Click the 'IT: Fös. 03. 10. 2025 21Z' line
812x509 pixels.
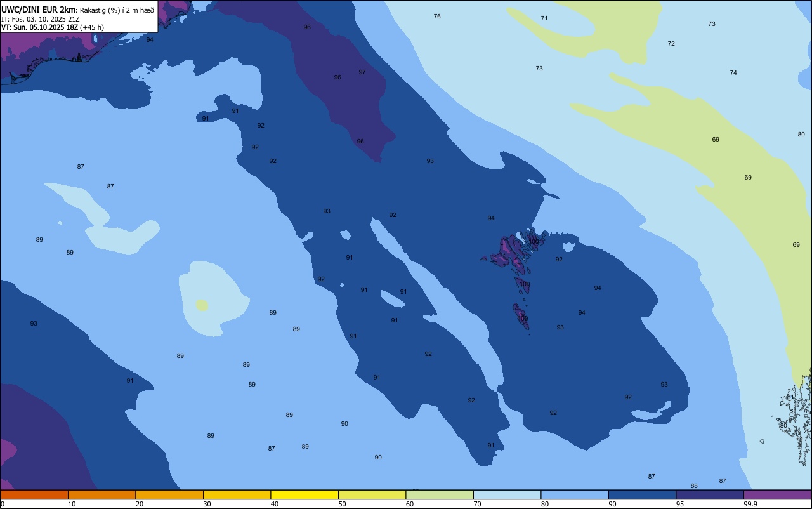[41, 19]
